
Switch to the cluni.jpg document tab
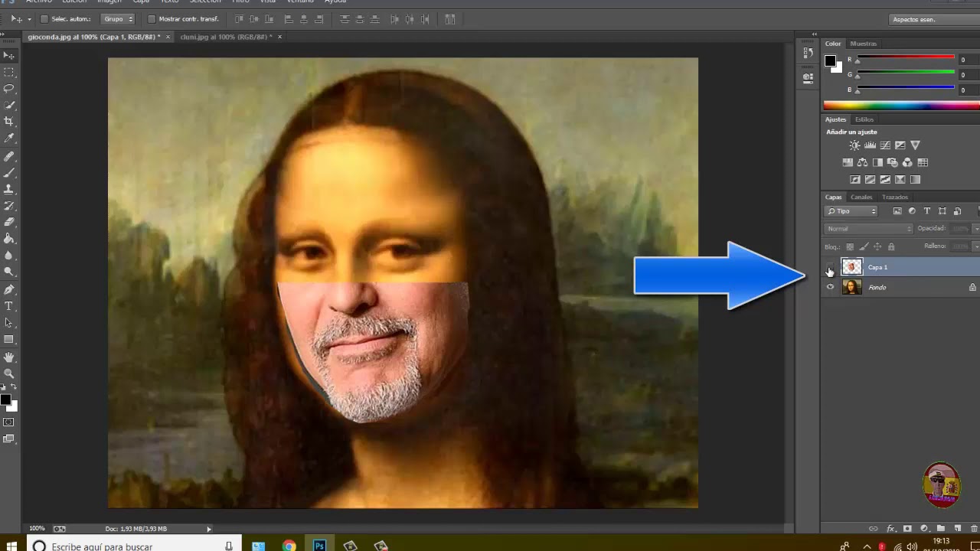(x=227, y=37)
